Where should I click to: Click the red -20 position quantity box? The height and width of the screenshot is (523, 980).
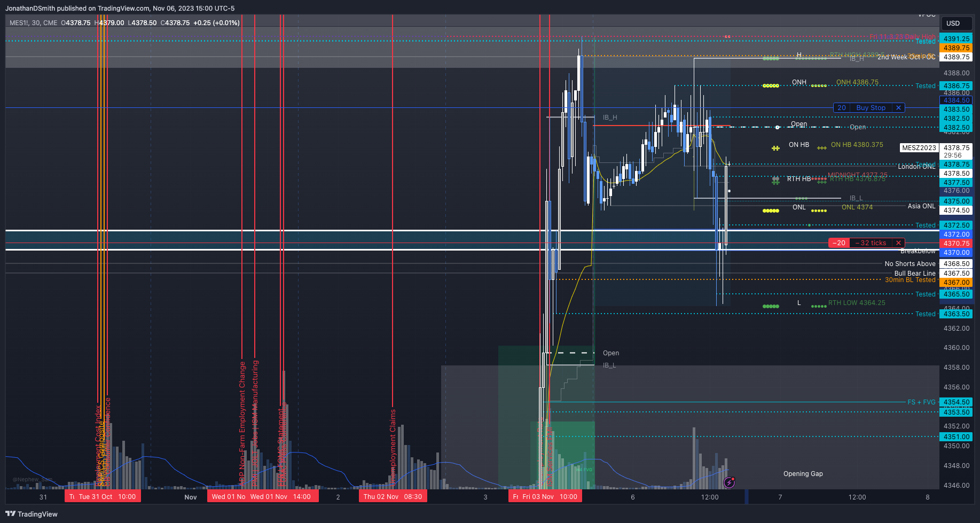(839, 243)
